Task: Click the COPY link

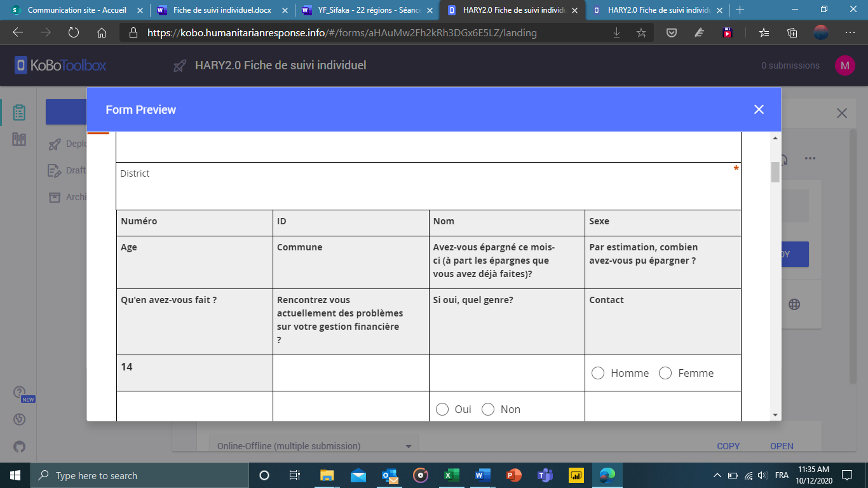Action: point(728,446)
